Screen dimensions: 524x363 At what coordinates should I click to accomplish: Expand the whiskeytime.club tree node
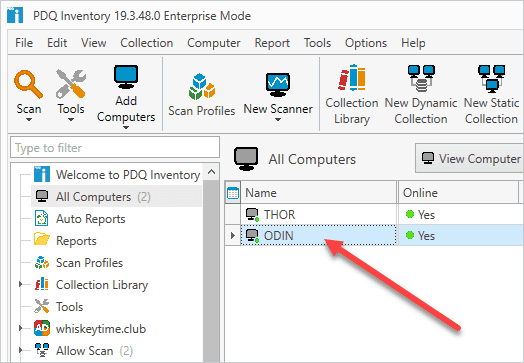point(20,328)
